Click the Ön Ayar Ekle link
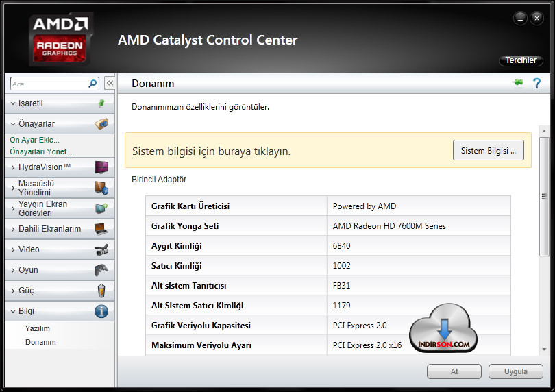This screenshot has height=392, width=555. (x=34, y=140)
